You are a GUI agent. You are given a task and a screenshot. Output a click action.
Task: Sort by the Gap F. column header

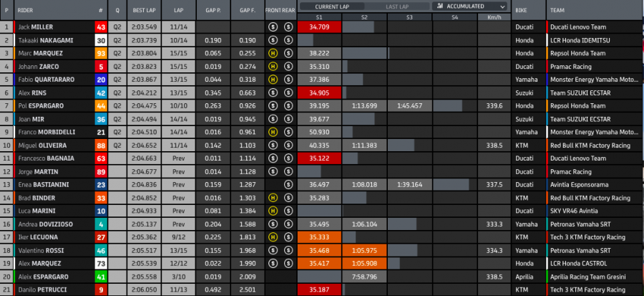(x=248, y=10)
